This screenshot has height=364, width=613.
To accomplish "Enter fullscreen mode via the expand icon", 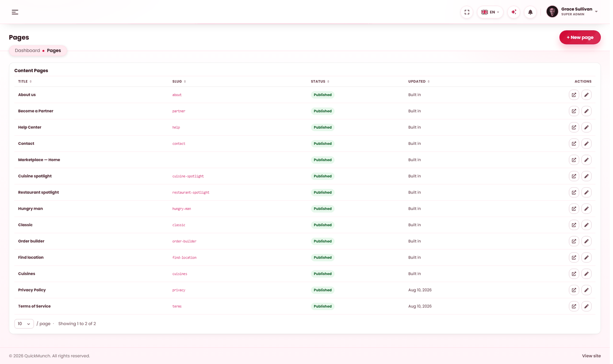I will (467, 12).
